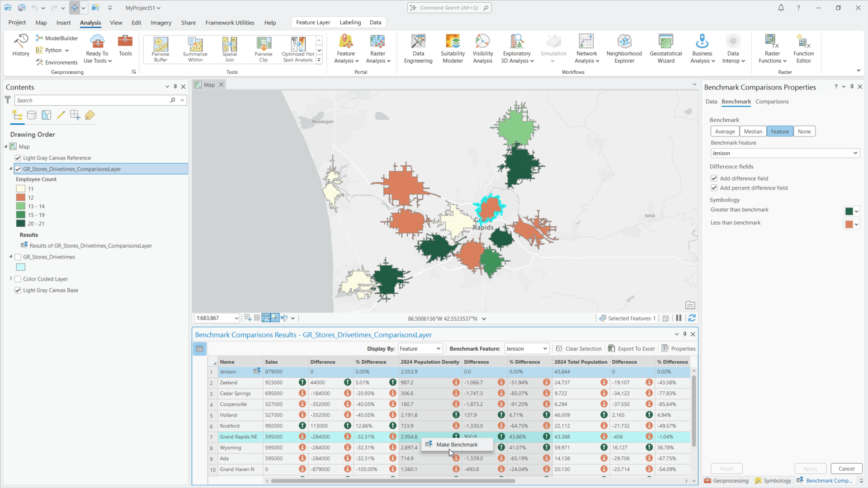Disable the Add percent difference field option

[714, 188]
